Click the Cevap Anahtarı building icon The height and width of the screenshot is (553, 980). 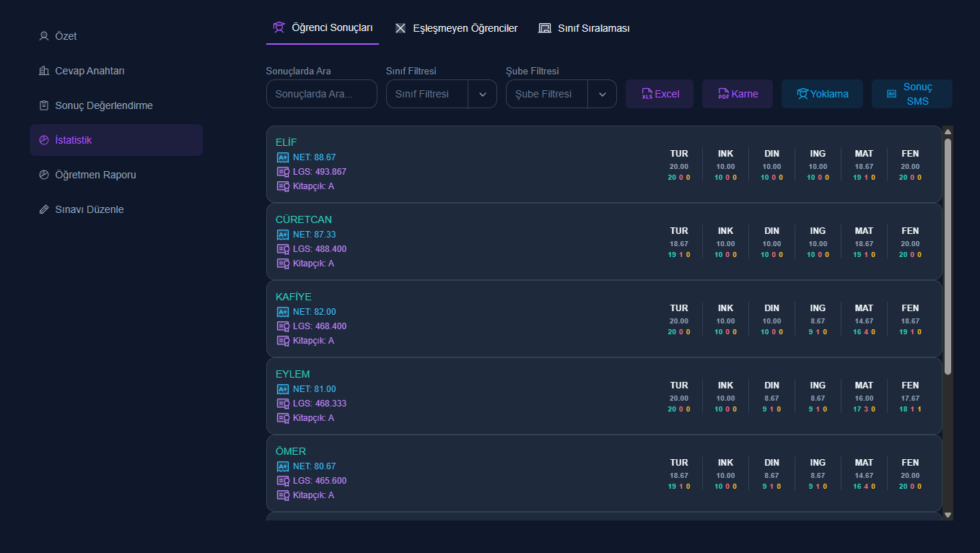click(x=44, y=71)
